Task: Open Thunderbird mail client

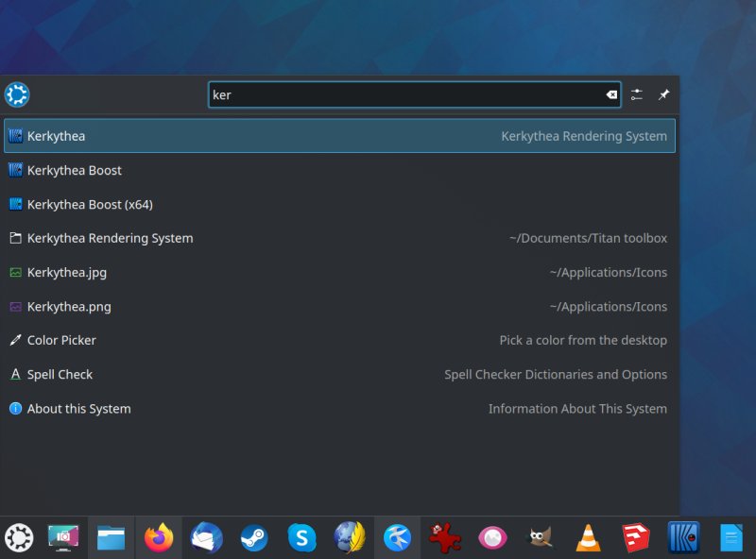Action: (x=206, y=538)
